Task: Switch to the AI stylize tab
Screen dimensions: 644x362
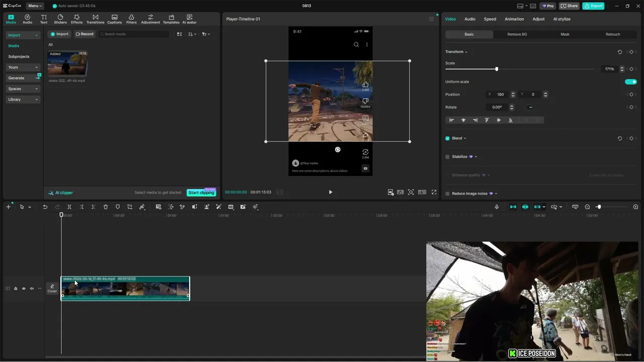Action: (x=562, y=19)
